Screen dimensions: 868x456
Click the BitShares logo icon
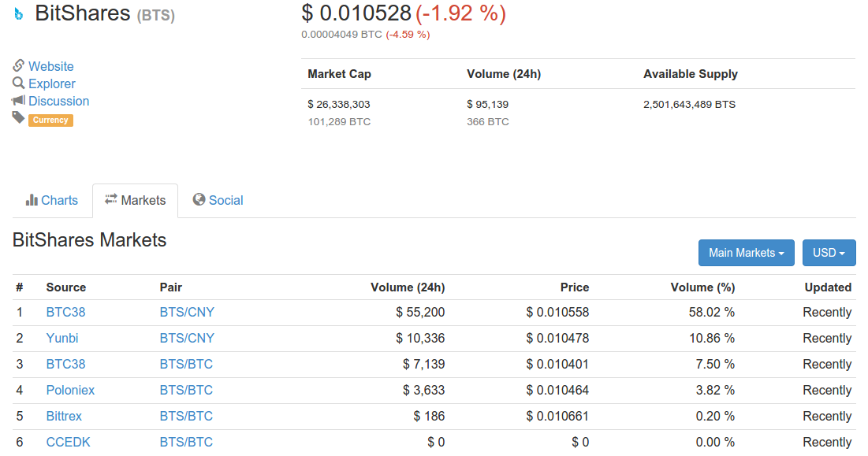(19, 14)
